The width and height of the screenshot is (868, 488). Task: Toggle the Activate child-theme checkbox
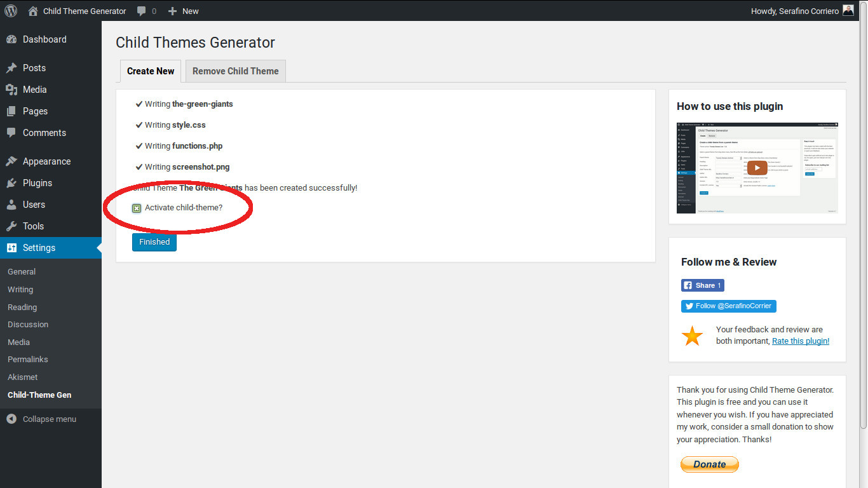137,208
